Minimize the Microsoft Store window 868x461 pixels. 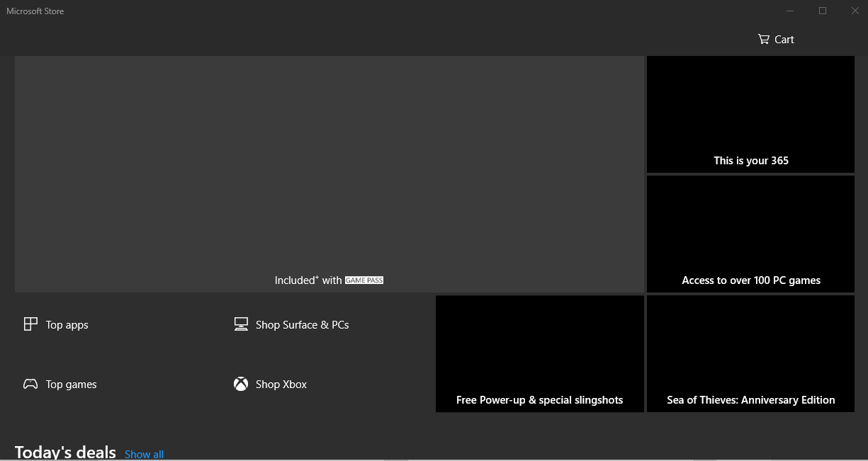point(790,11)
